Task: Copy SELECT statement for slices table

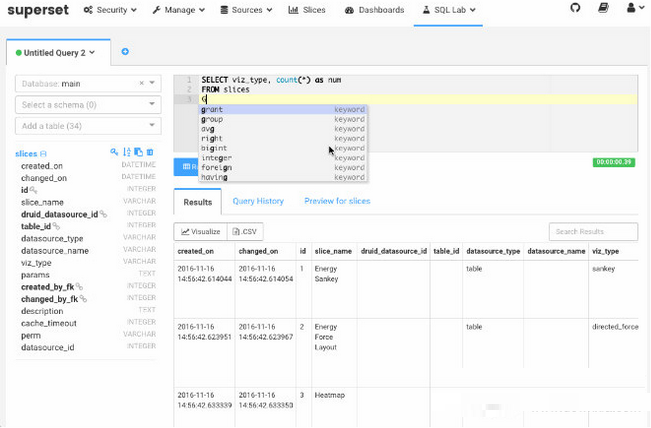Action: tap(139, 152)
